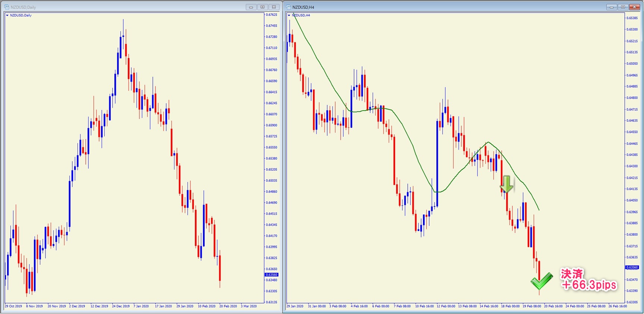Click the 3 Mar 2020 date label
This screenshot has width=644, height=314.
pos(249,306)
